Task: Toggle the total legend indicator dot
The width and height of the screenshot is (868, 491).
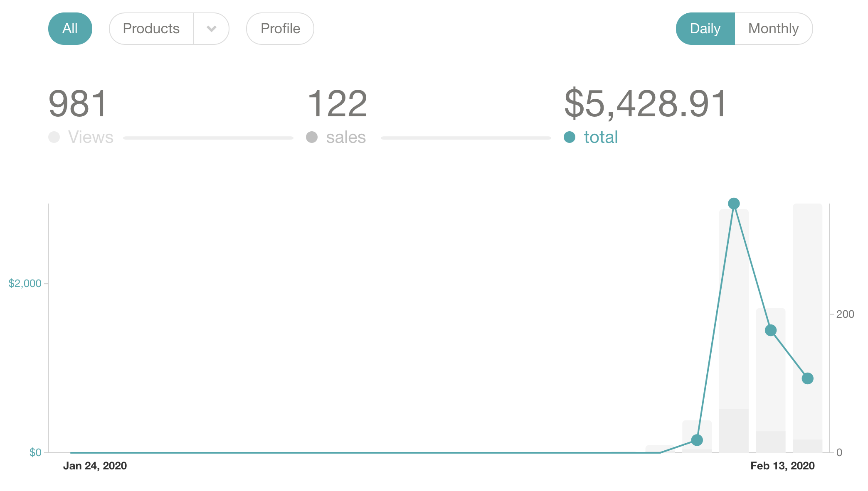Action: [x=570, y=137]
